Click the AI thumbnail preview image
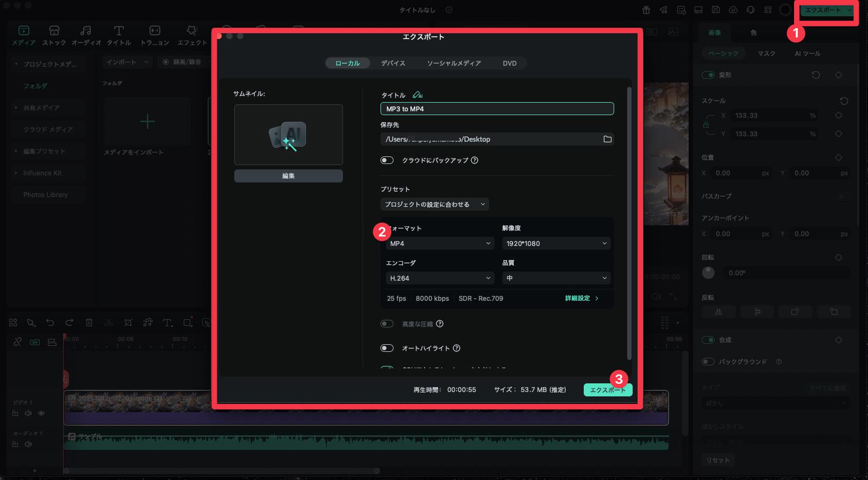The image size is (868, 480). point(289,135)
